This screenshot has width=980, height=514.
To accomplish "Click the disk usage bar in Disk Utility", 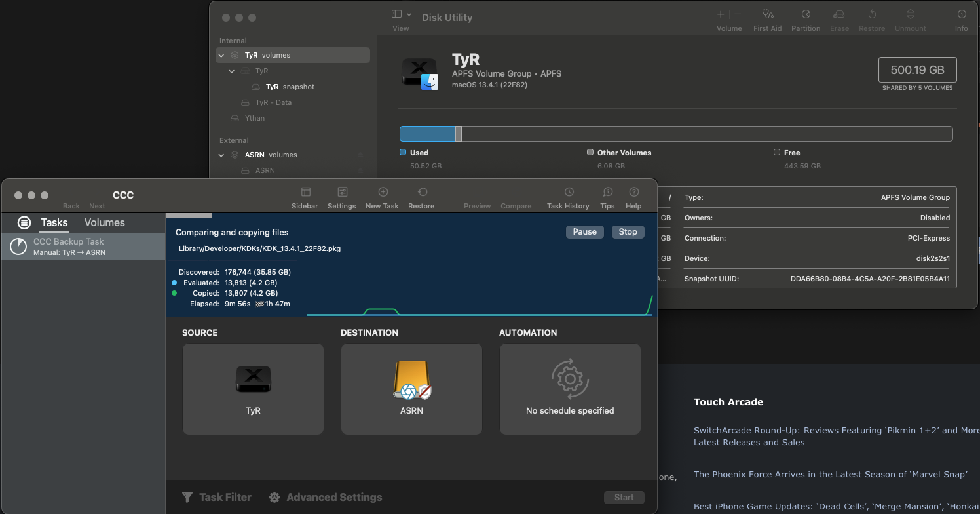I will pyautogui.click(x=676, y=134).
